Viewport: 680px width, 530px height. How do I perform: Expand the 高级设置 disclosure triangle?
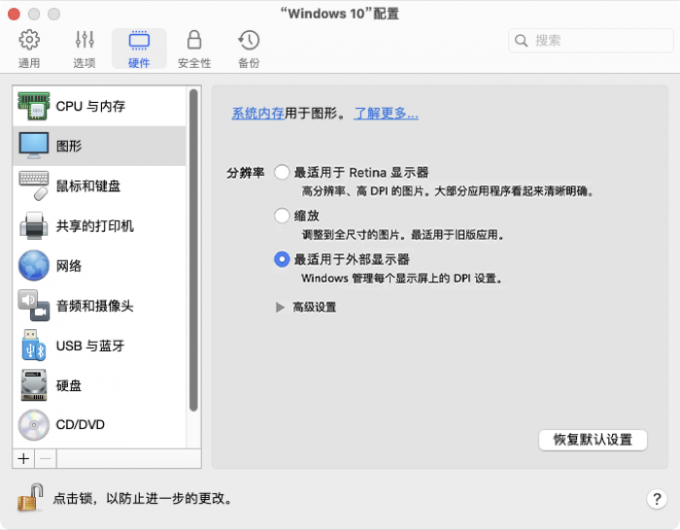point(280,307)
